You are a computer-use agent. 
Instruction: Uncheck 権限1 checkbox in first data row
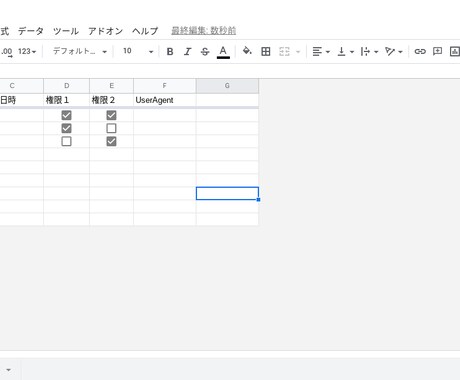pos(66,115)
